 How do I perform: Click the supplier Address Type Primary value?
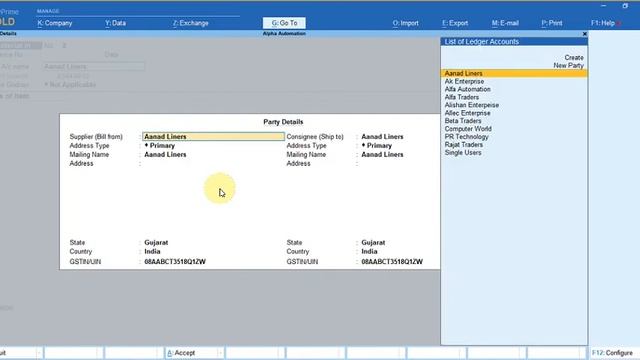160,146
